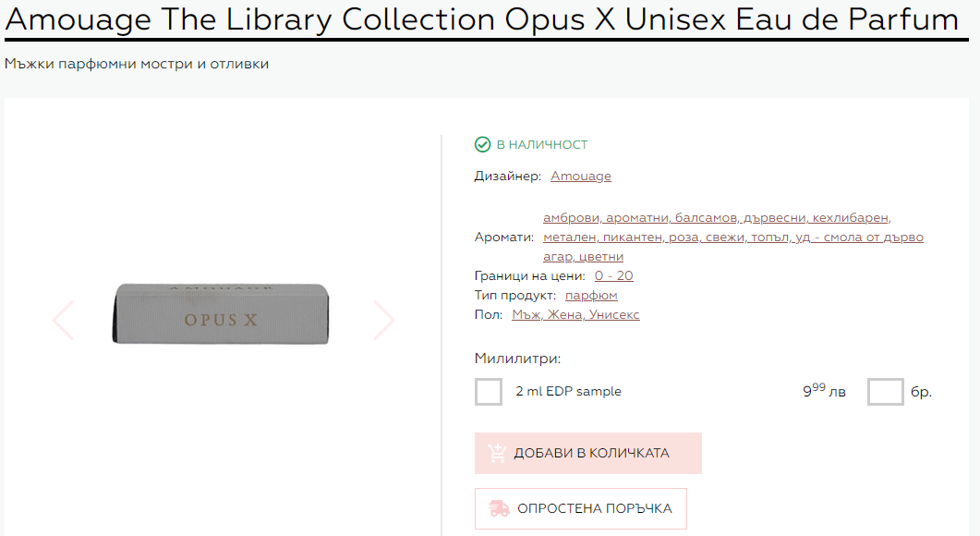Open the амброви aroma link

[x=572, y=218]
